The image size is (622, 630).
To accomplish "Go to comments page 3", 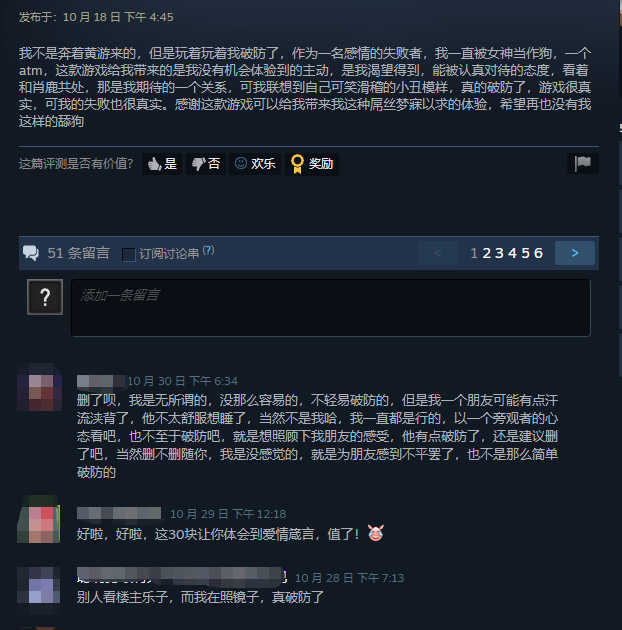I will 499,253.
